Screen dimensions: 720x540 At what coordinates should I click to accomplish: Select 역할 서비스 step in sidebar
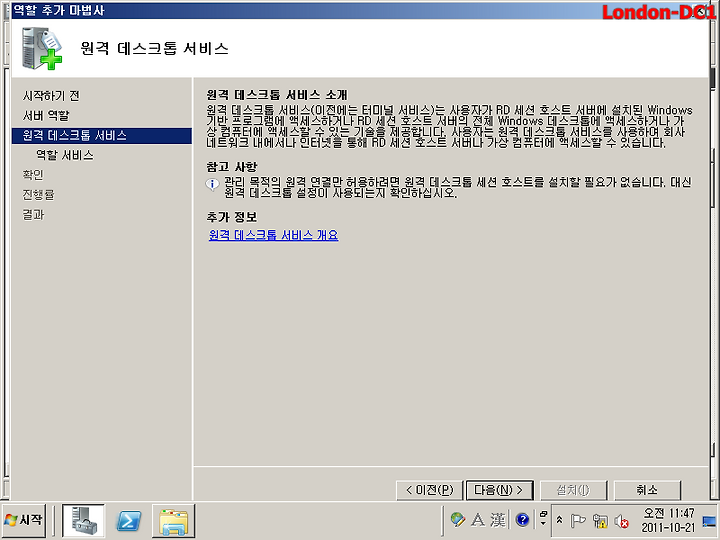click(65, 155)
